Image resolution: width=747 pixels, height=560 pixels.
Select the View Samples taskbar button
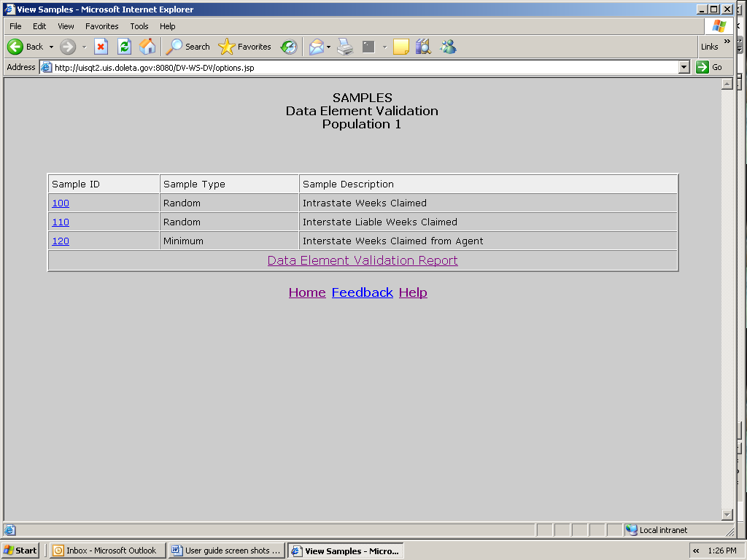(345, 551)
